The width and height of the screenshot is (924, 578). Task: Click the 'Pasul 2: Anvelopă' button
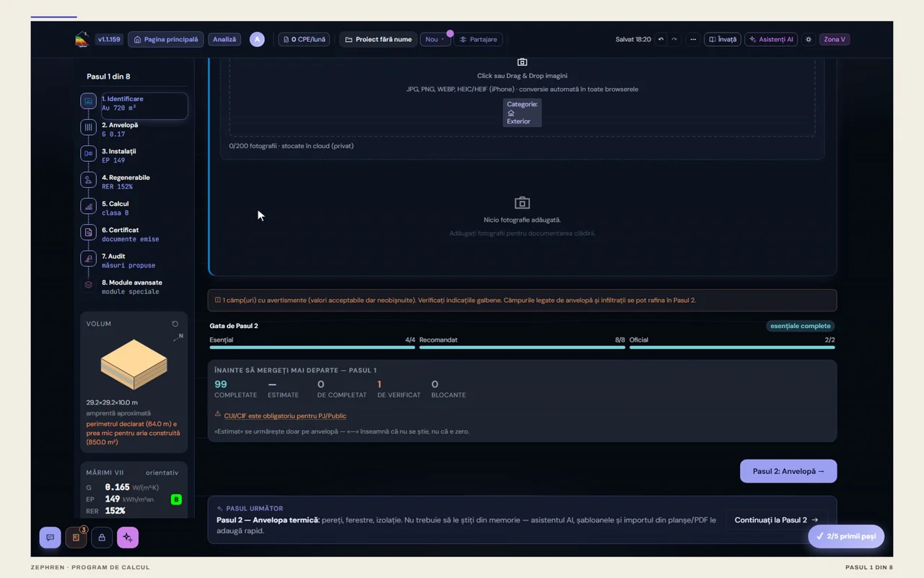pos(788,471)
